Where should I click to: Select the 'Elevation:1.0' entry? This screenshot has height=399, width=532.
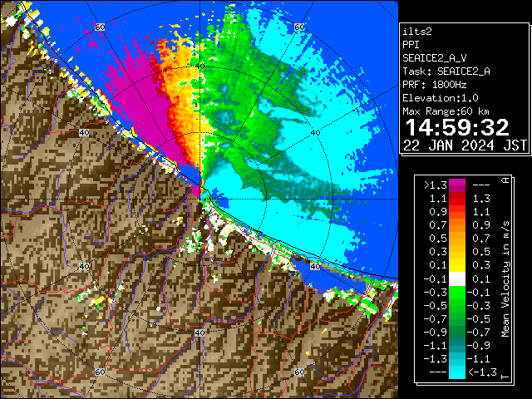tap(441, 98)
